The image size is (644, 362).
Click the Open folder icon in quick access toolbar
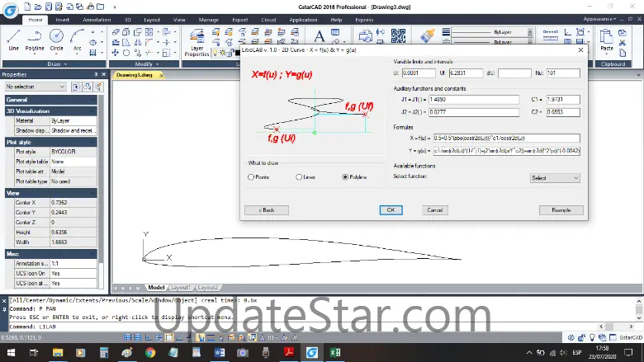[38, 7]
